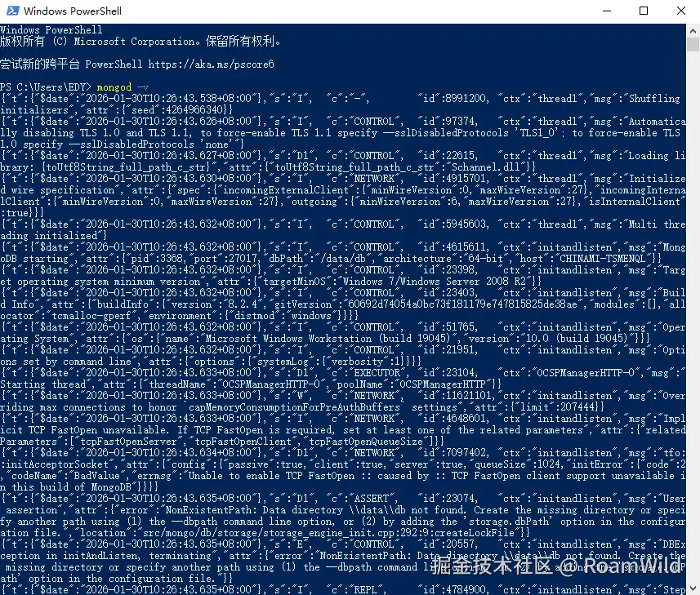This screenshot has width=700, height=595.
Task: Click the 'Shuffling' message text
Action: point(654,99)
